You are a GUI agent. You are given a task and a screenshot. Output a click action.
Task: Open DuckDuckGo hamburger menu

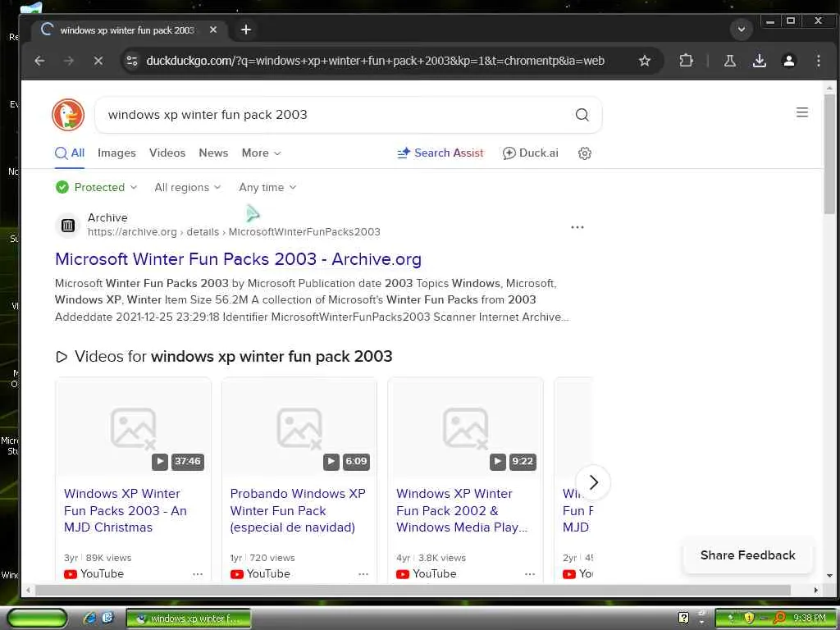click(x=802, y=112)
